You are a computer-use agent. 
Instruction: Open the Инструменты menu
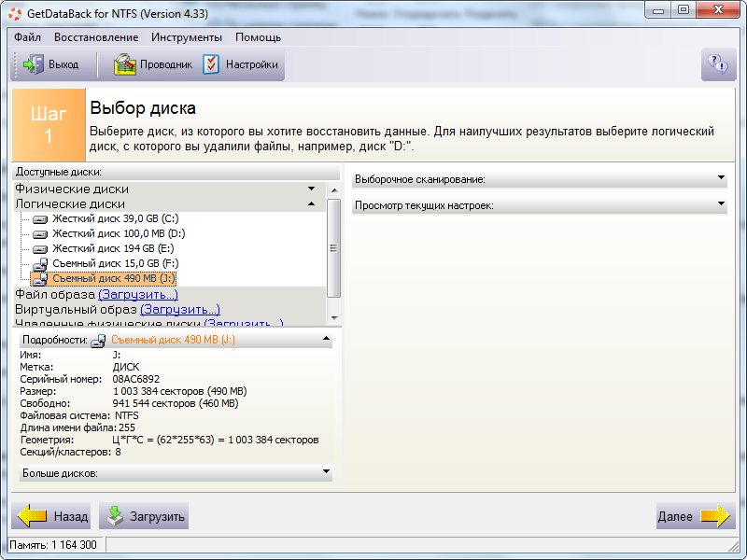pyautogui.click(x=187, y=37)
